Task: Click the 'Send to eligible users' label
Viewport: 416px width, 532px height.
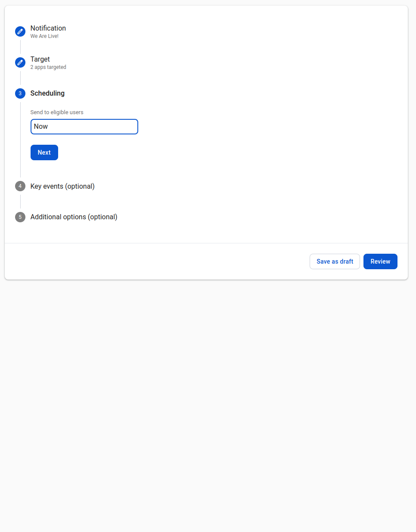Action: pyautogui.click(x=57, y=112)
